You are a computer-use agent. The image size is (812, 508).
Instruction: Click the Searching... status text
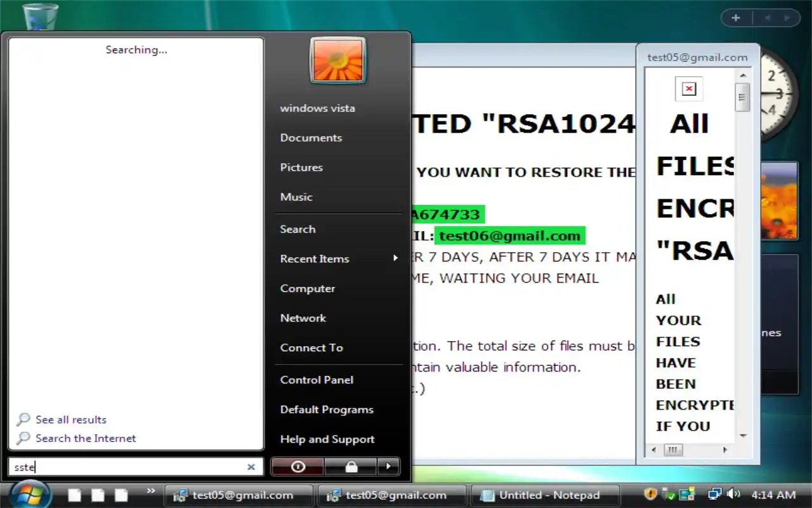pos(136,50)
